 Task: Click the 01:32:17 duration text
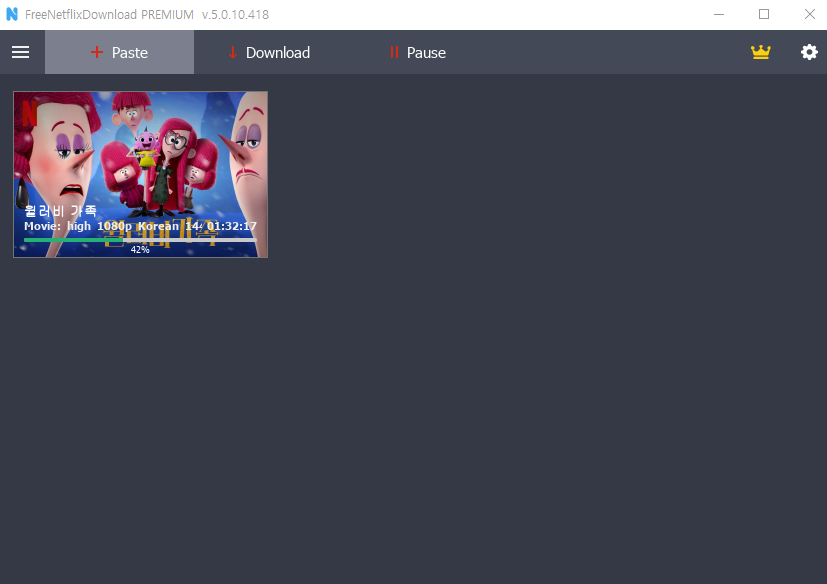pos(232,226)
